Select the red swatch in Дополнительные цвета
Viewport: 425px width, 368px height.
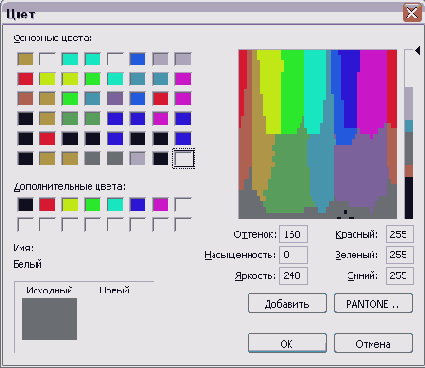tap(47, 205)
